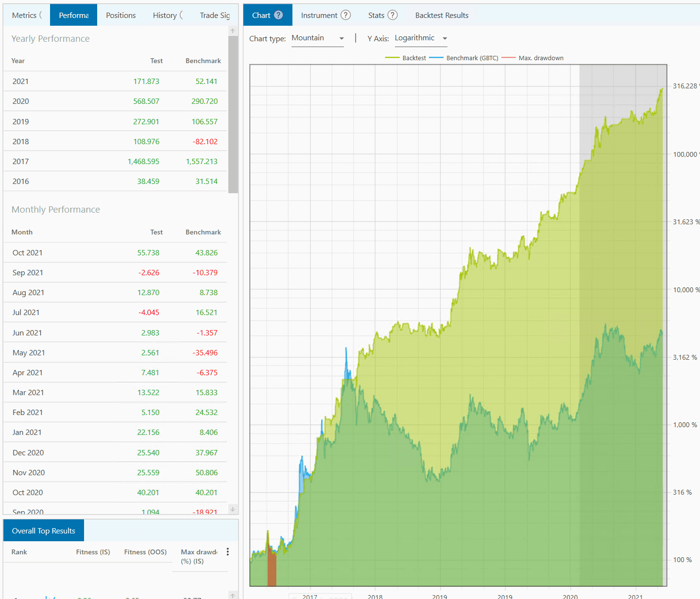700x599 pixels.
Task: Open the Backtest Results tab
Action: (x=442, y=15)
